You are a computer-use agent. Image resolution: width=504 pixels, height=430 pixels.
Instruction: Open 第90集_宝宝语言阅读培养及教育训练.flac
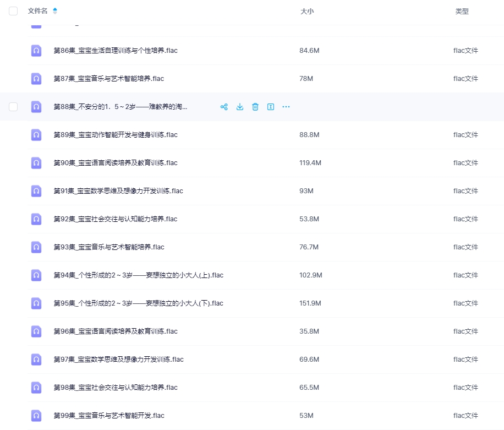tap(116, 163)
